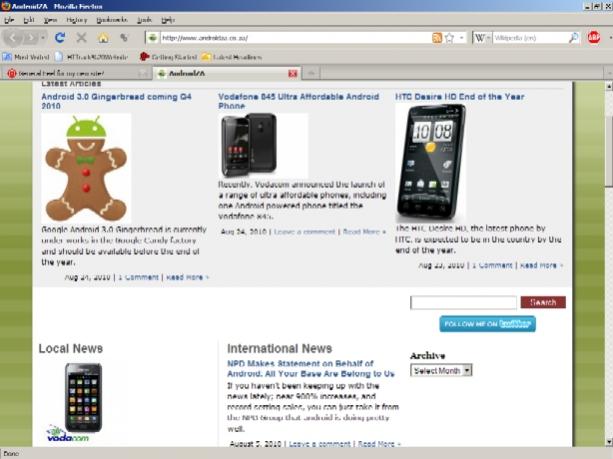The width and height of the screenshot is (613, 459).
Task: Click the site search text box
Action: point(463,302)
